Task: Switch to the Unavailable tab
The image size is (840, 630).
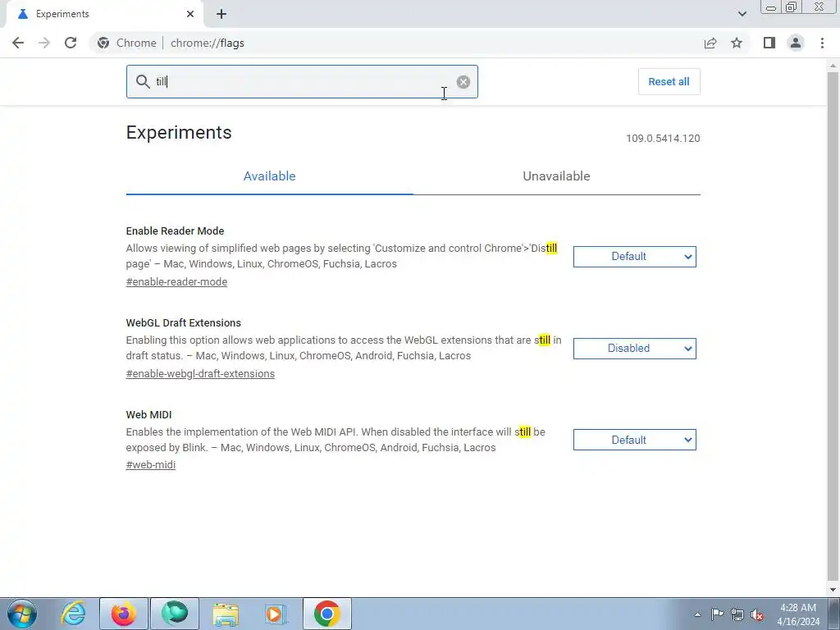Action: 557,176
